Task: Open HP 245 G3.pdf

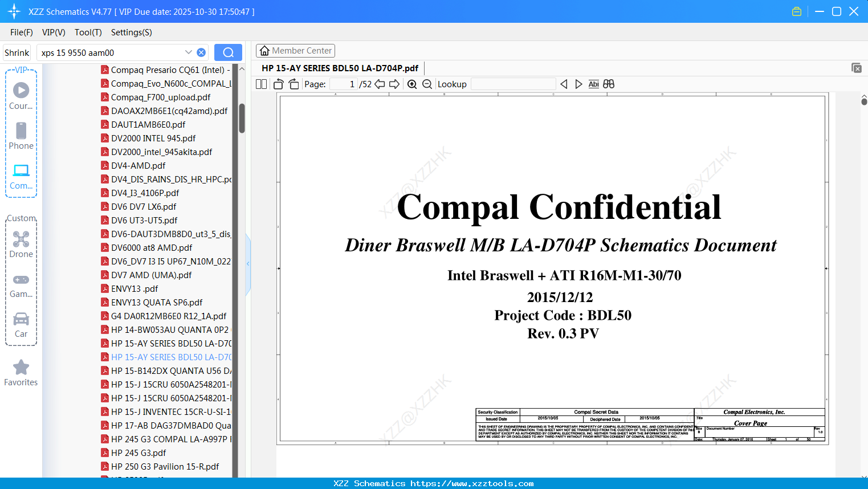Action: point(133,453)
